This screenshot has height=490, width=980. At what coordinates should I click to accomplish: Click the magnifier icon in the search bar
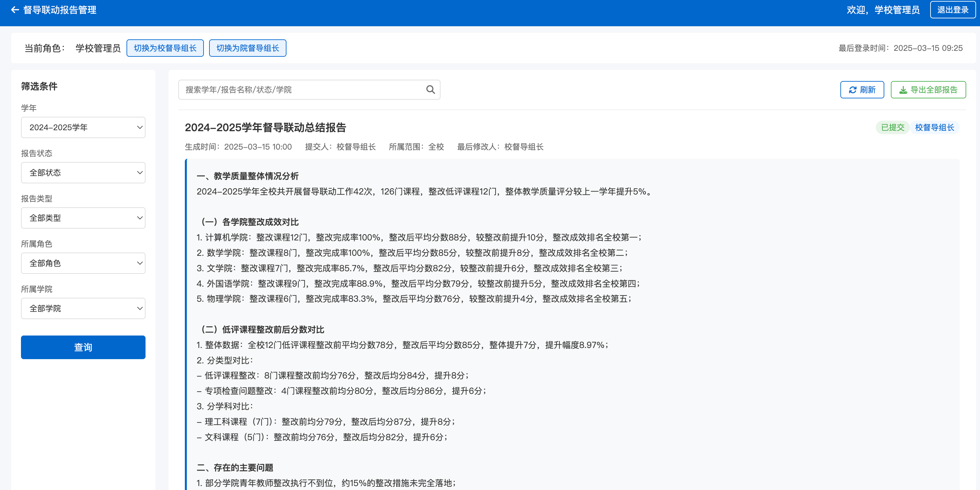pos(430,90)
